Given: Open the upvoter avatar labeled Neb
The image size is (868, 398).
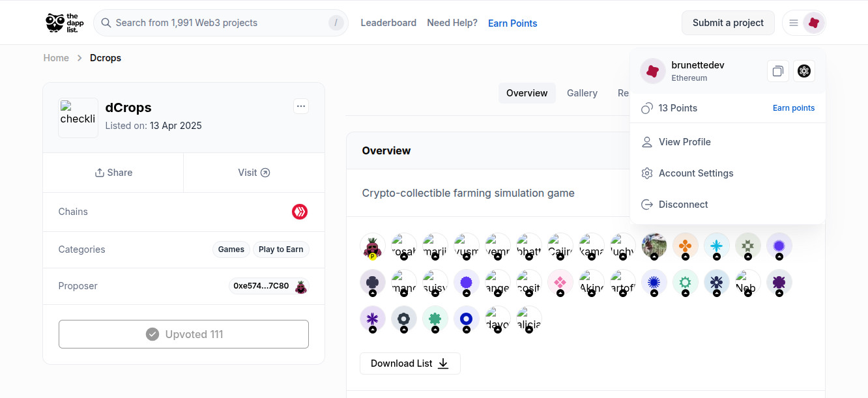Looking at the screenshot, I should coord(748,282).
